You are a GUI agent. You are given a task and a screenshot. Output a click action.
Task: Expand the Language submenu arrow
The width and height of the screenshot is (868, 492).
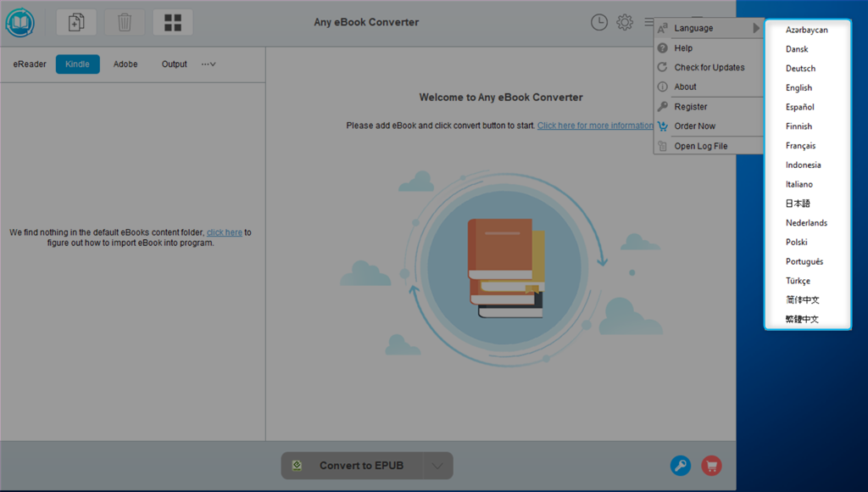pyautogui.click(x=756, y=28)
